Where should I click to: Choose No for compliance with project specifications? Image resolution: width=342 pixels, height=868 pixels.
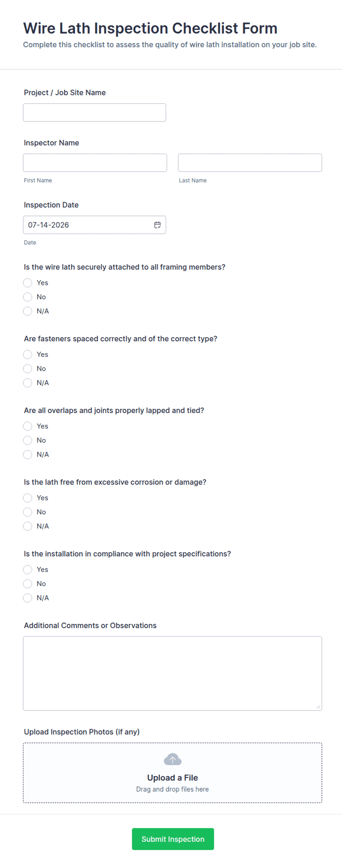coord(28,584)
